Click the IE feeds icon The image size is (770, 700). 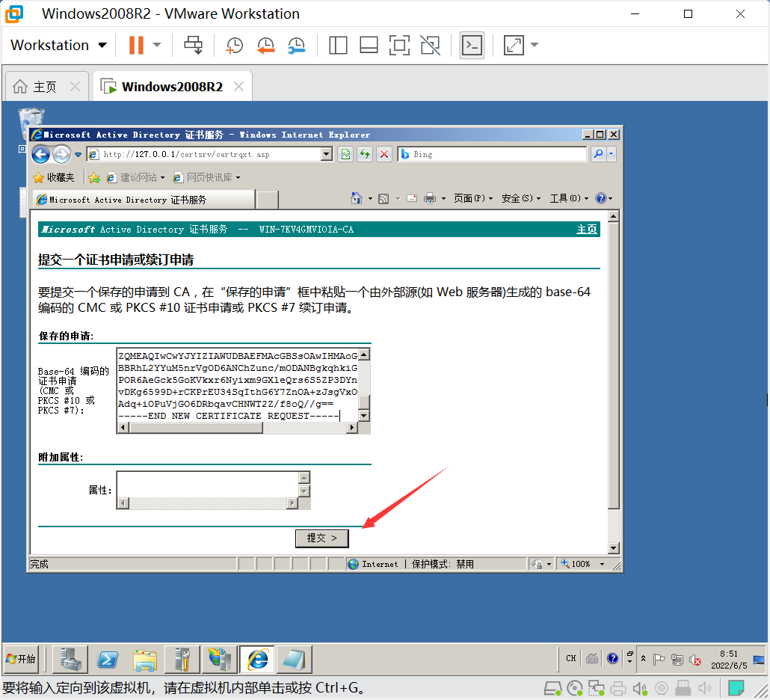(x=384, y=198)
